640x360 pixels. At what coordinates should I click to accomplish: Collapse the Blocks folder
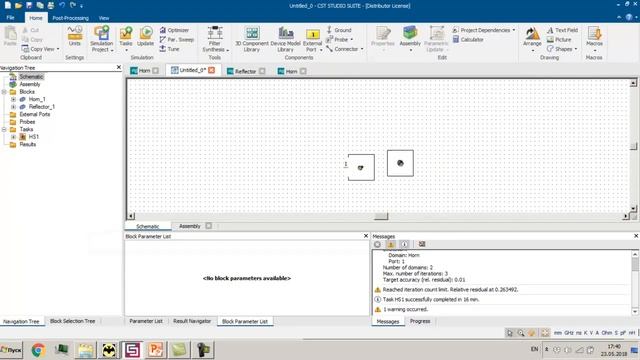4,92
